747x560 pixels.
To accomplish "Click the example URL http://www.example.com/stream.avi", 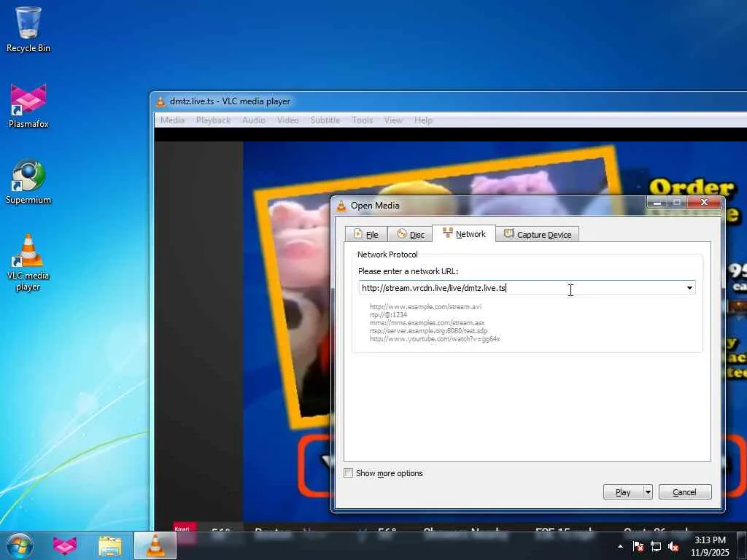I will tap(425, 307).
